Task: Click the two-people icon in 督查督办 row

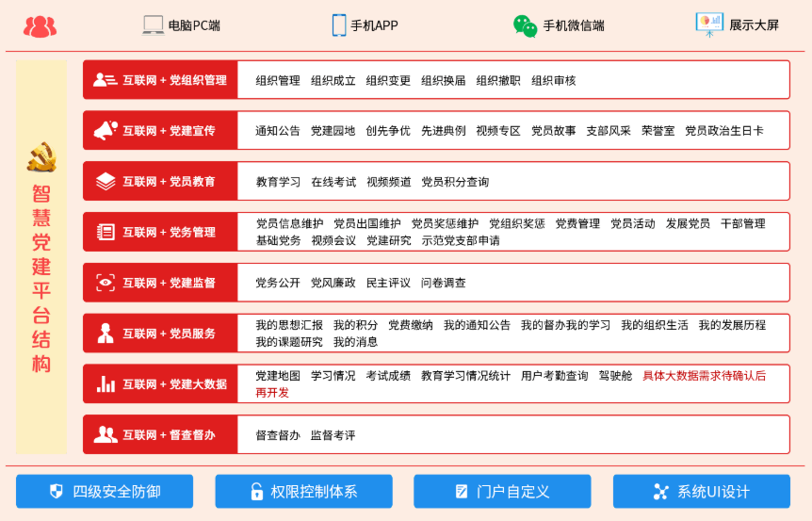Action: [106, 434]
